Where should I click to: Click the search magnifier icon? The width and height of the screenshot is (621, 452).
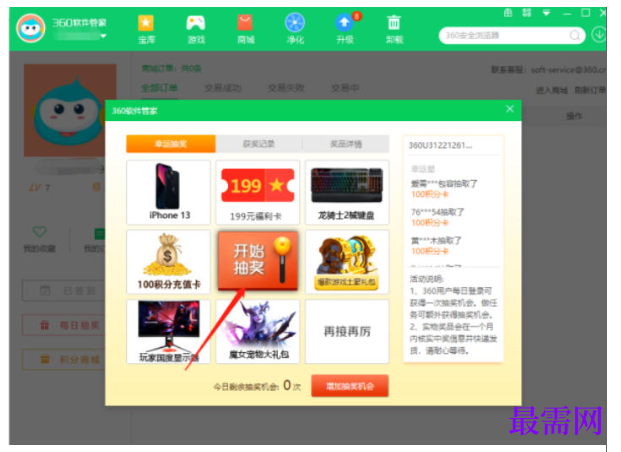(x=575, y=36)
